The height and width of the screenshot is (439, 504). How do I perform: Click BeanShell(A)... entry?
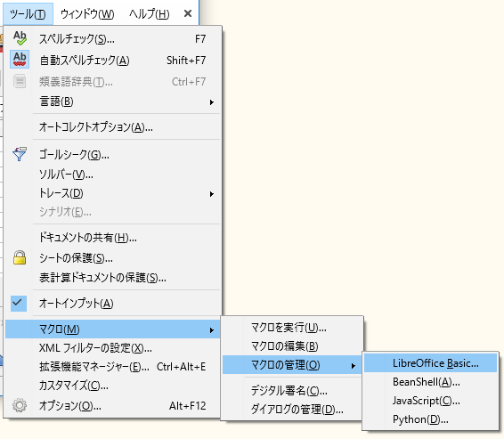point(430,382)
